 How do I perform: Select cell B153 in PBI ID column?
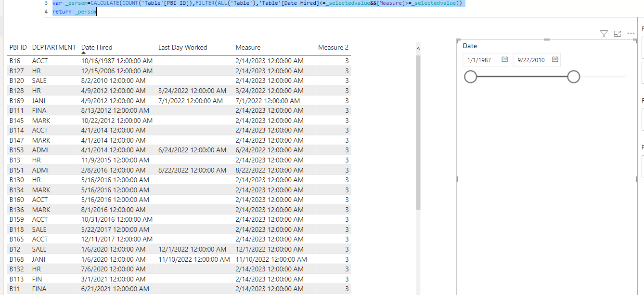click(x=17, y=150)
